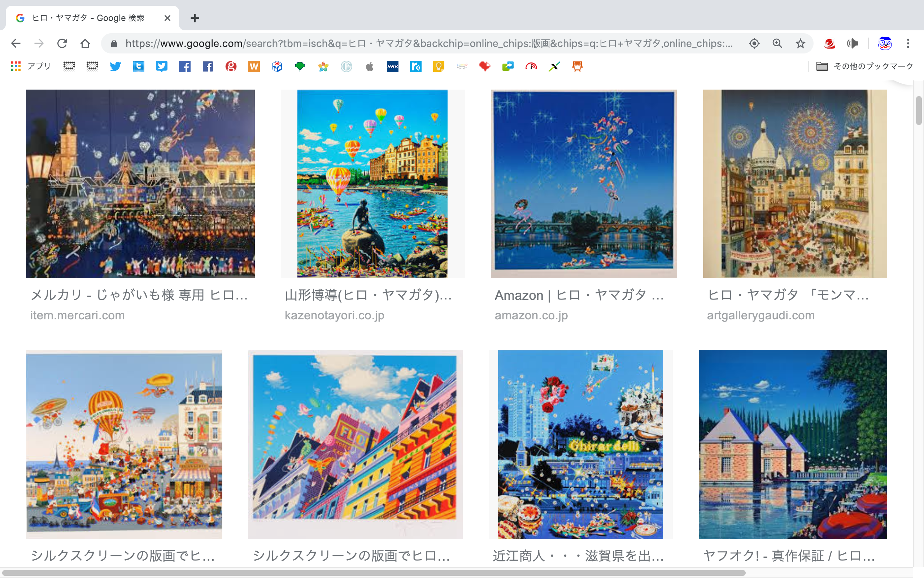Open the weather cube bookmark icon
This screenshot has height=578, width=924.
coord(277,66)
